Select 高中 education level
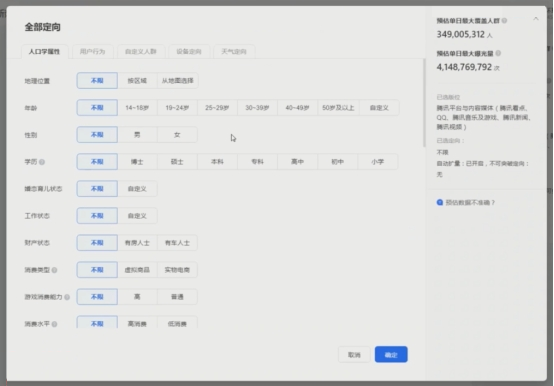 point(297,162)
